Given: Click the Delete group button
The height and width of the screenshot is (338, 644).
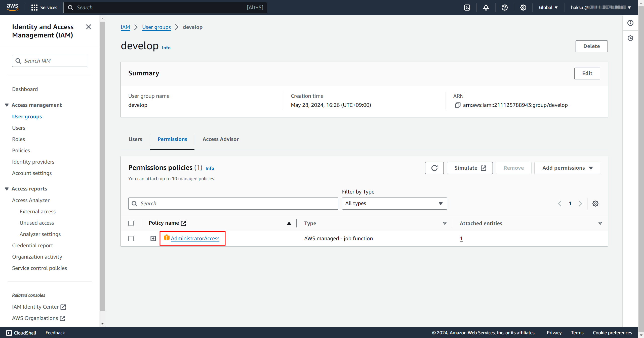Looking at the screenshot, I should coord(591,46).
